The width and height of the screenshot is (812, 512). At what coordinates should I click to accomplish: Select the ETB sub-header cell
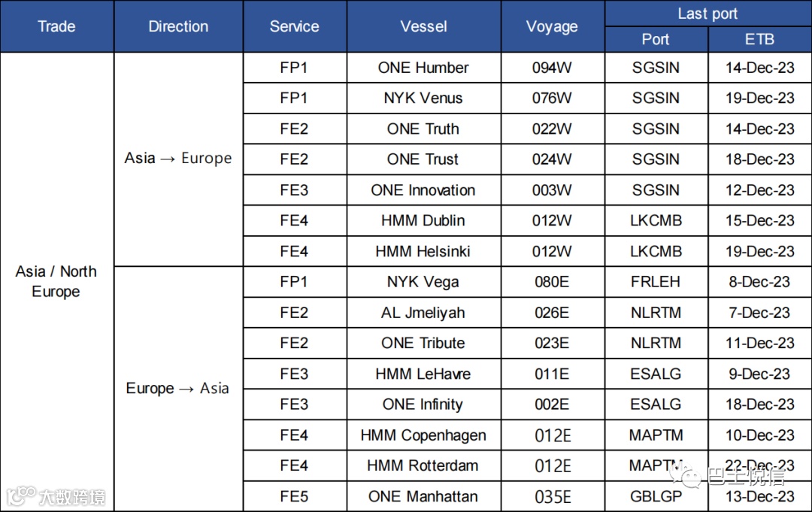pos(759,39)
